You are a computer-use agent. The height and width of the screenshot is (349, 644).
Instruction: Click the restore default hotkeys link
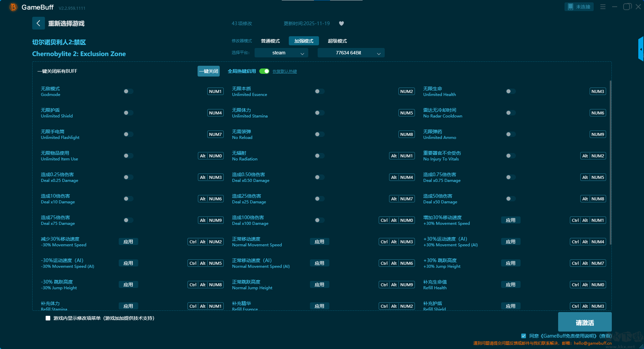tap(284, 71)
